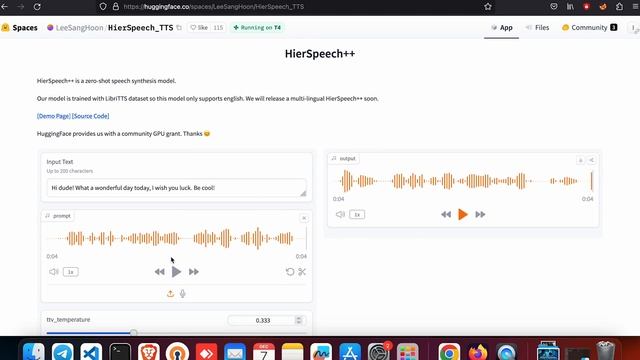Open the browser extensions puzzle icon
Image resolution: width=640 pixels, height=360 pixels.
(x=619, y=7)
